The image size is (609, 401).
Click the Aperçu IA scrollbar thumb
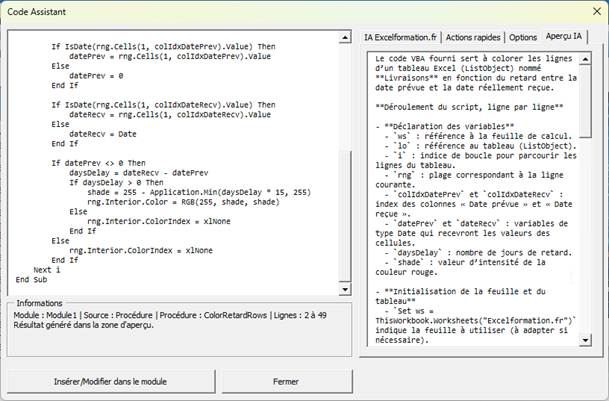[x=585, y=101]
